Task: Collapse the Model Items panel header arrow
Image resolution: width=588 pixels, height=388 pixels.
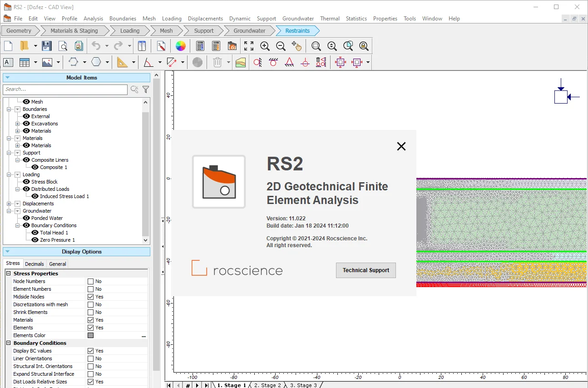Action: [x=7, y=78]
